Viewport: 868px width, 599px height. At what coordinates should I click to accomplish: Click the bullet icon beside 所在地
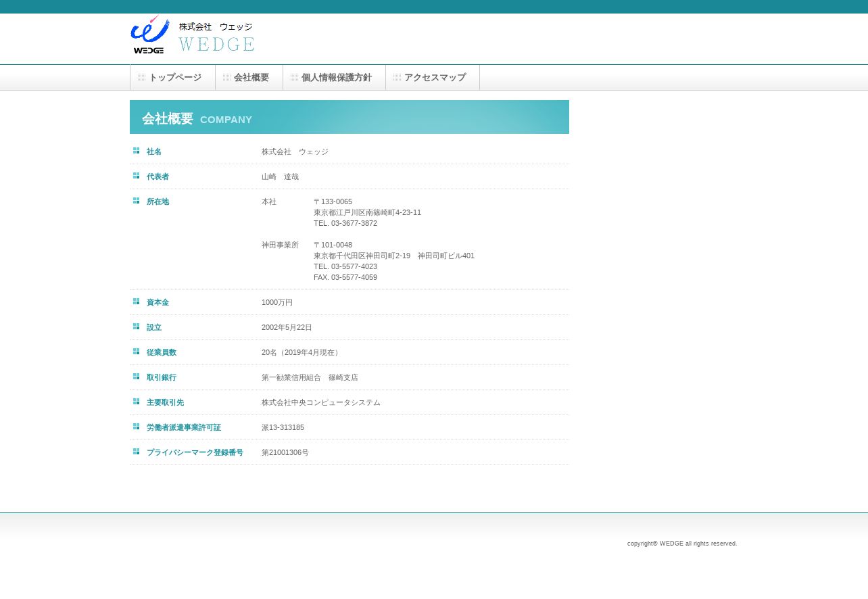pyautogui.click(x=136, y=201)
